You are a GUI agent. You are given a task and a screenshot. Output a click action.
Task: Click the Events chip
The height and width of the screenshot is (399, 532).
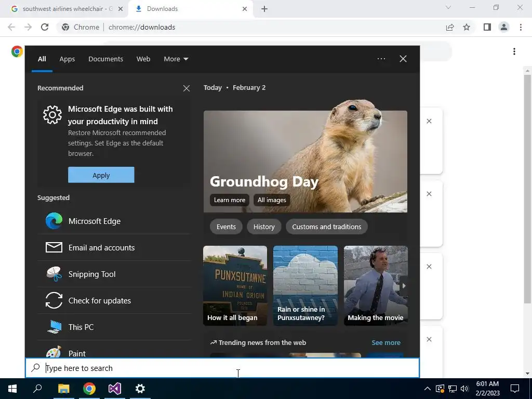pyautogui.click(x=226, y=227)
